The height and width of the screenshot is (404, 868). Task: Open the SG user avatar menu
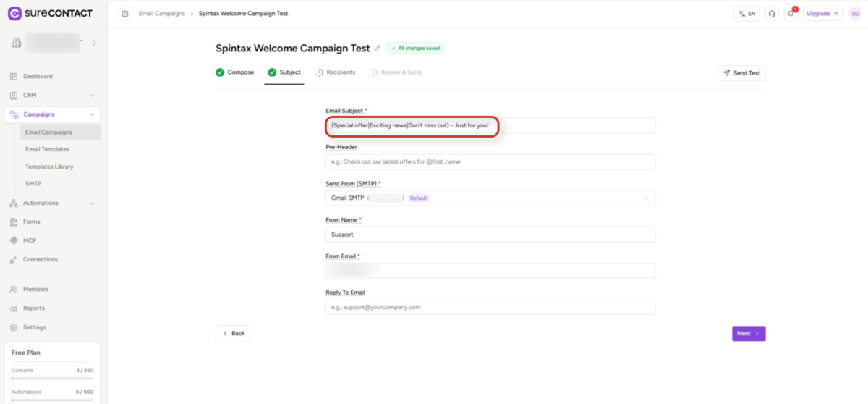tap(854, 13)
